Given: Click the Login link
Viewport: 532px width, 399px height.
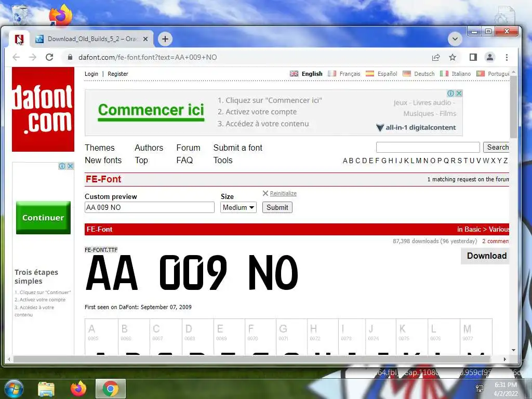Looking at the screenshot, I should [x=91, y=74].
